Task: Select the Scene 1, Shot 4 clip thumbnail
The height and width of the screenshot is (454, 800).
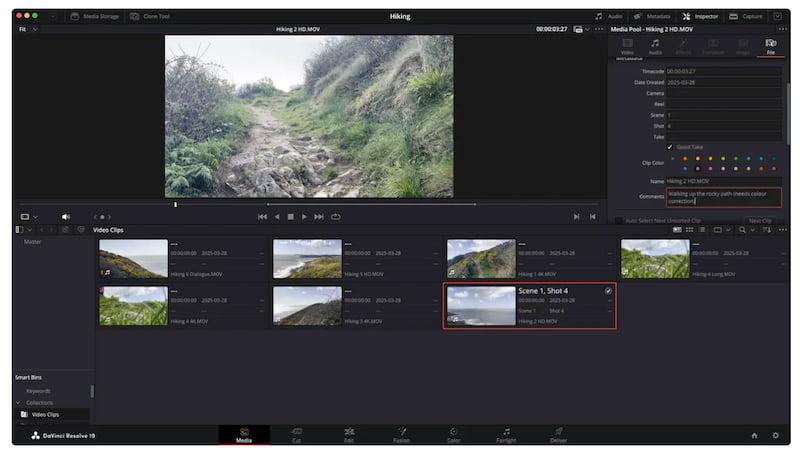Action: point(481,306)
